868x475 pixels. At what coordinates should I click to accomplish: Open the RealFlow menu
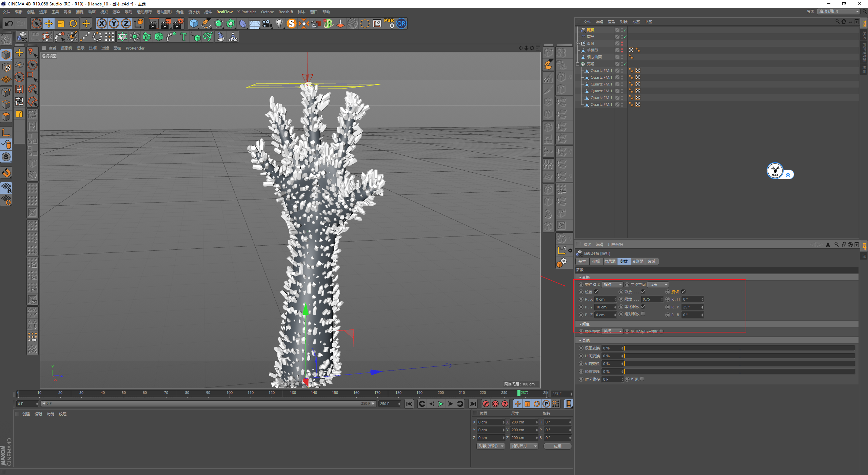pyautogui.click(x=224, y=12)
